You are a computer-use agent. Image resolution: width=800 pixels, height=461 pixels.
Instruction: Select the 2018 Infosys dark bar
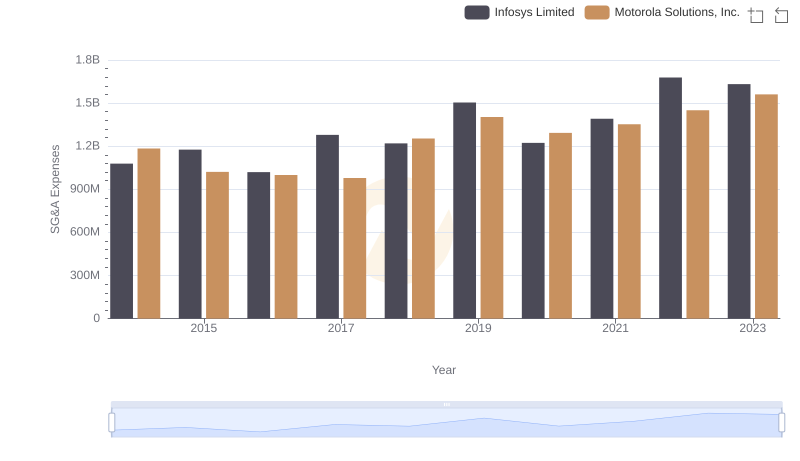[x=396, y=231]
